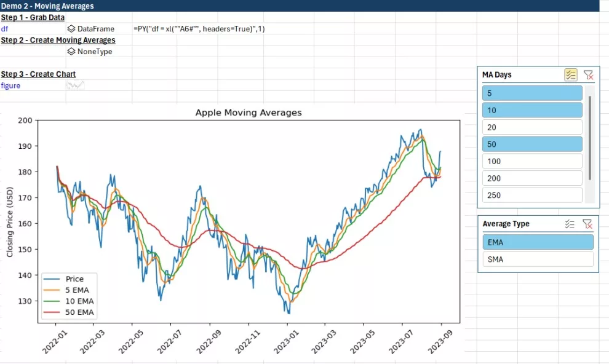Clear the Average Type slicer filter
Screen dimensions: 609x364
click(x=587, y=223)
